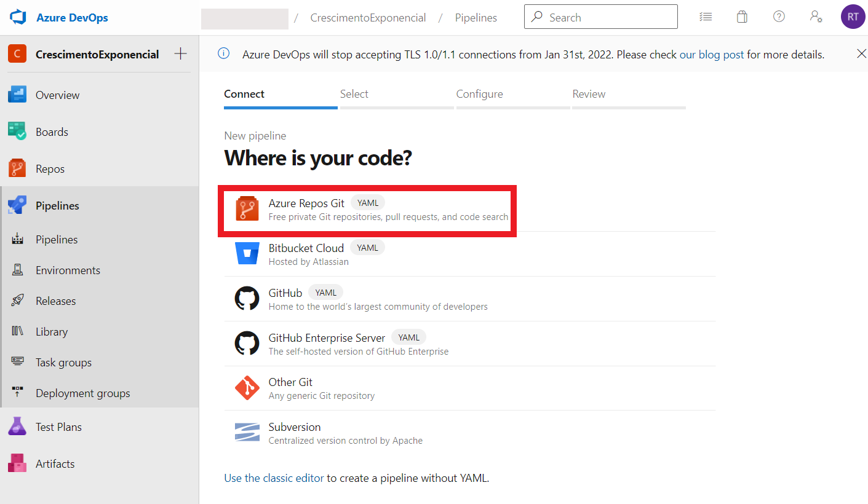Viewport: 868px width, 504px height.
Task: Click the Azure Repos Git icon
Action: [247, 209]
